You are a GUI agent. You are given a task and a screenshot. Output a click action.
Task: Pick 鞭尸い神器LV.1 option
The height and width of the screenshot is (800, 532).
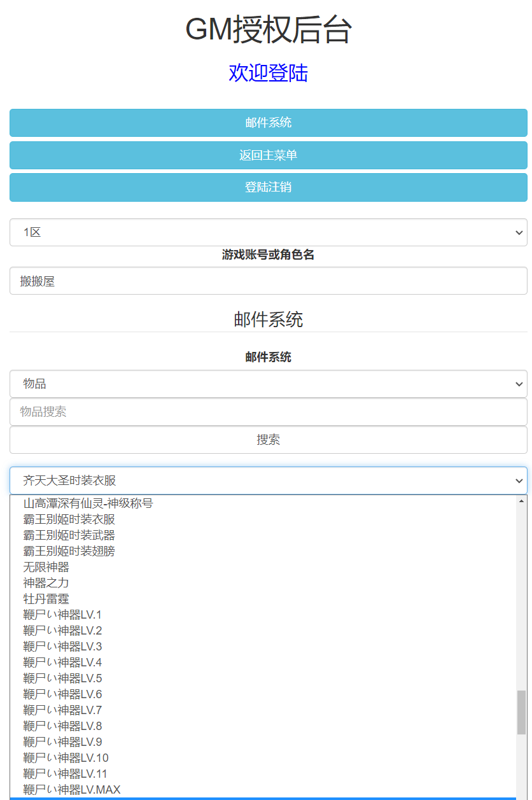click(62, 615)
